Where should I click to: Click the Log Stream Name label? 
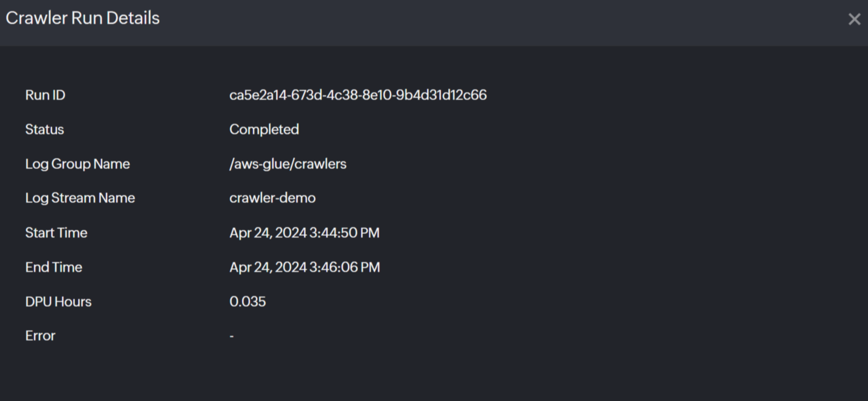click(80, 198)
